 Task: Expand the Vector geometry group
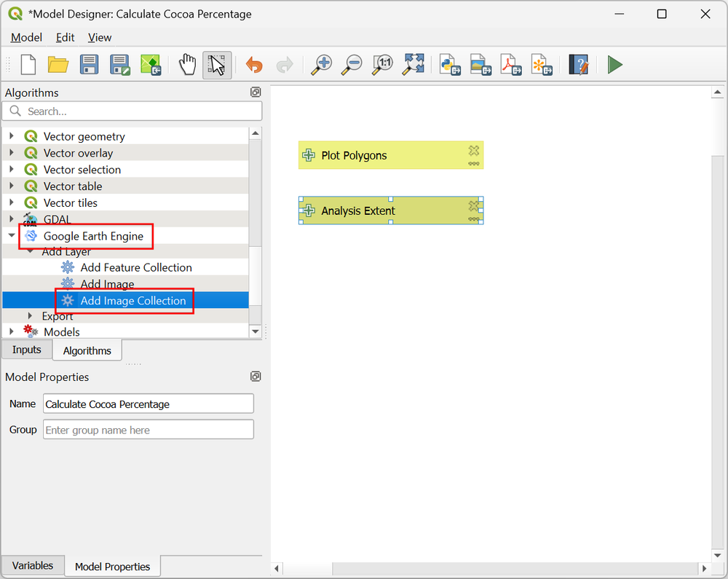pyautogui.click(x=12, y=136)
